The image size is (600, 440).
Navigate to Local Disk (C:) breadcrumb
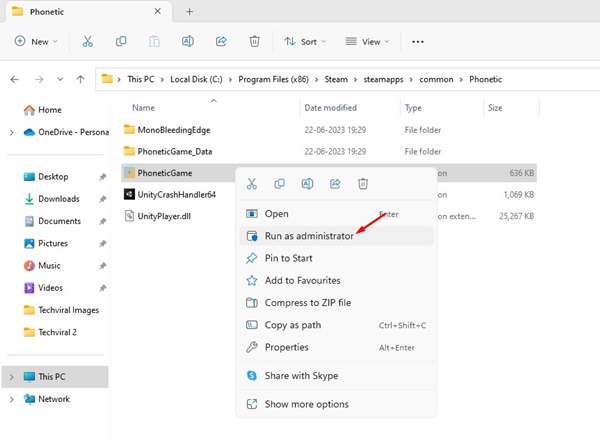(x=196, y=79)
